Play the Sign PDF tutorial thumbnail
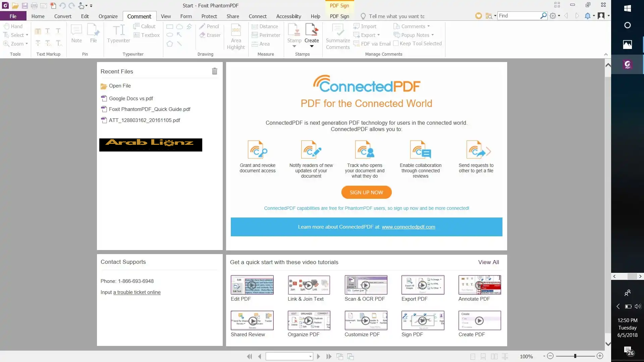 tap(423, 320)
